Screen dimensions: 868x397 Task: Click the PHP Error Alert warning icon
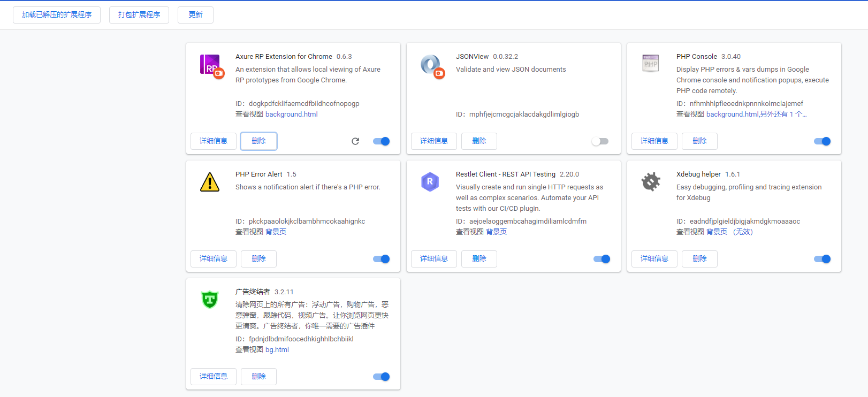coord(210,182)
